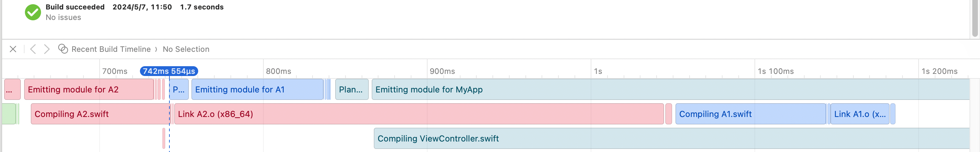Click the green build succeeded checkmark
This screenshot has height=152, width=980.
click(x=33, y=12)
